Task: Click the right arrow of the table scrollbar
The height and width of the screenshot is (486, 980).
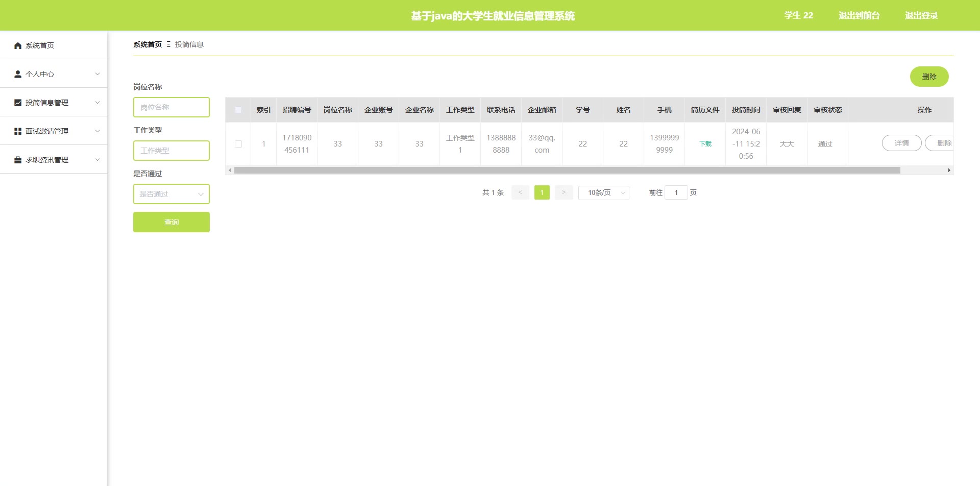Action: [x=949, y=171]
